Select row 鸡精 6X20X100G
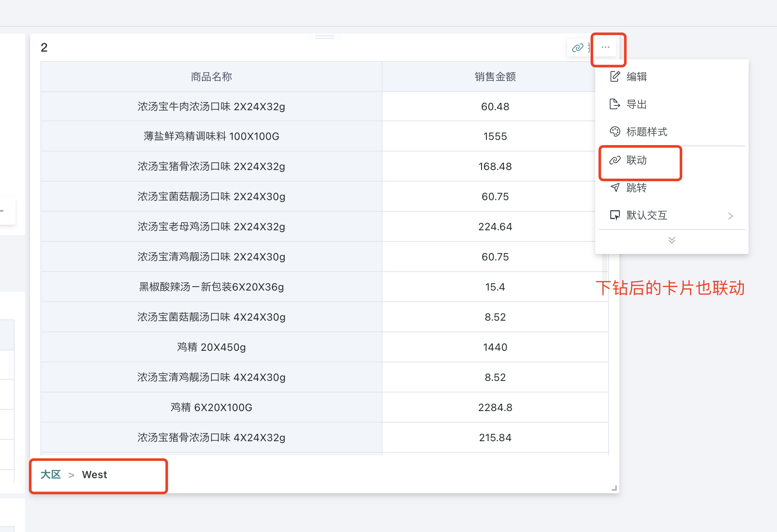777x532 pixels. [x=211, y=408]
